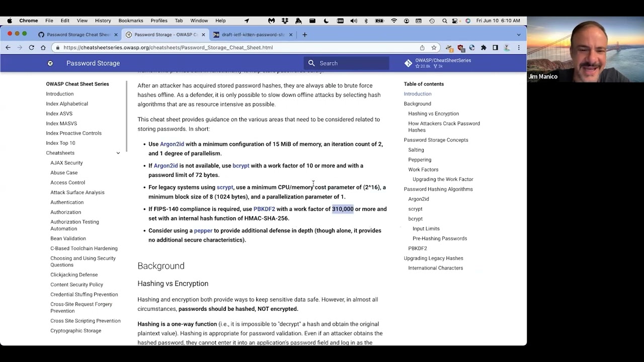644x362 pixels.
Task: Click the OWASP logo in the page header
Action: 50,63
